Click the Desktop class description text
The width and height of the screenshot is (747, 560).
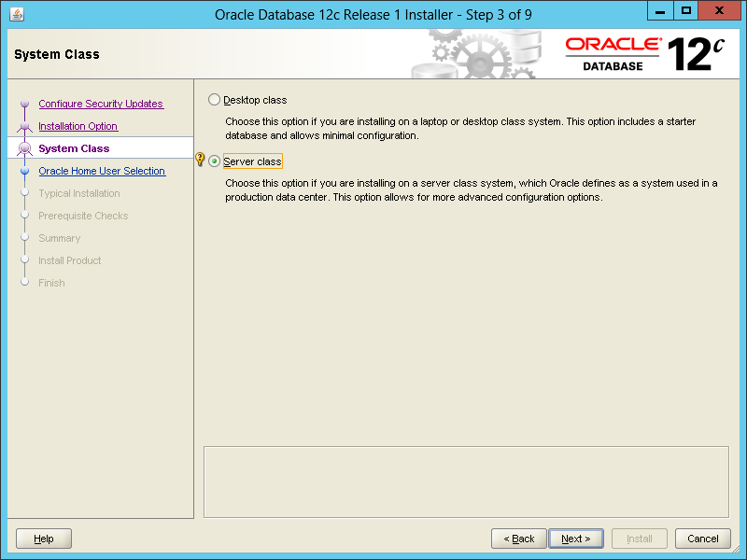point(460,129)
